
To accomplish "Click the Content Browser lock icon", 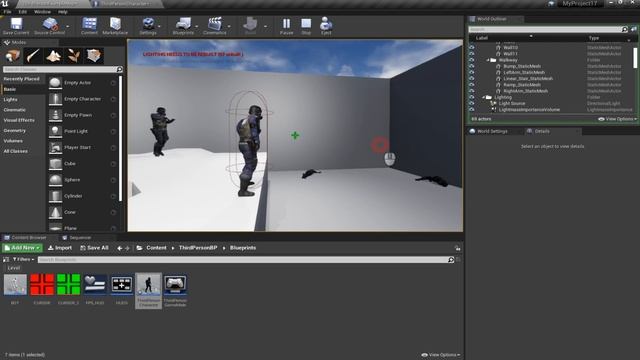I will [x=458, y=248].
